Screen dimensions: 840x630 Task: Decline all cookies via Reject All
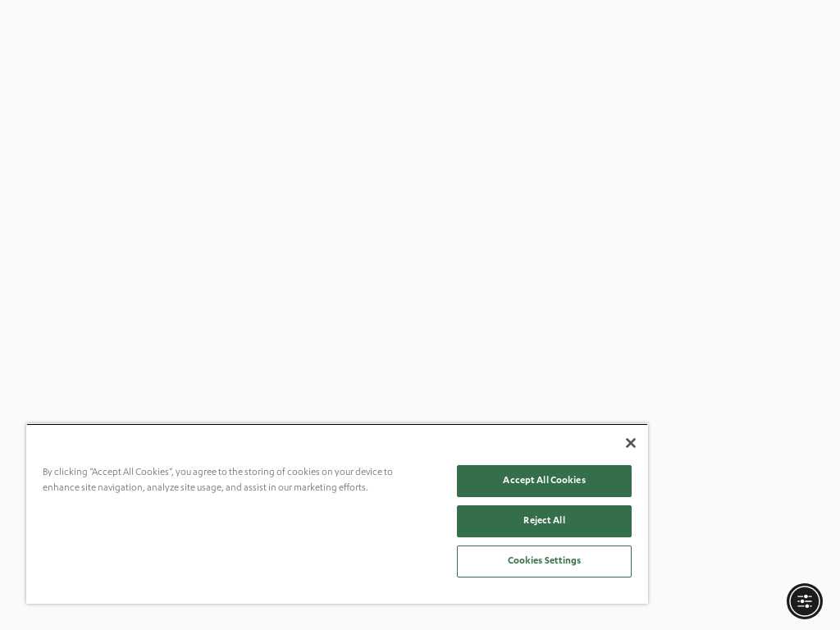[544, 521]
